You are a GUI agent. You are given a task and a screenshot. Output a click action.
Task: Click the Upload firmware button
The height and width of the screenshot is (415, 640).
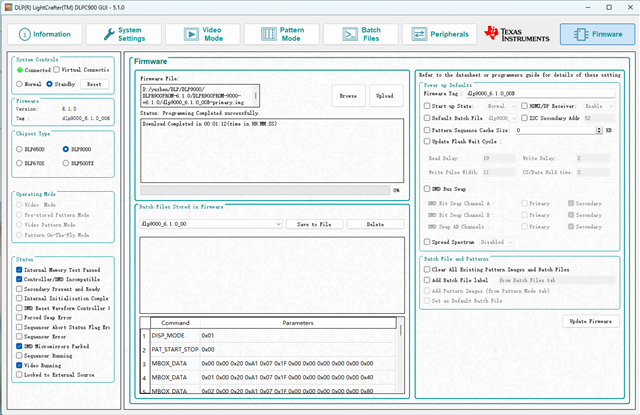click(385, 96)
